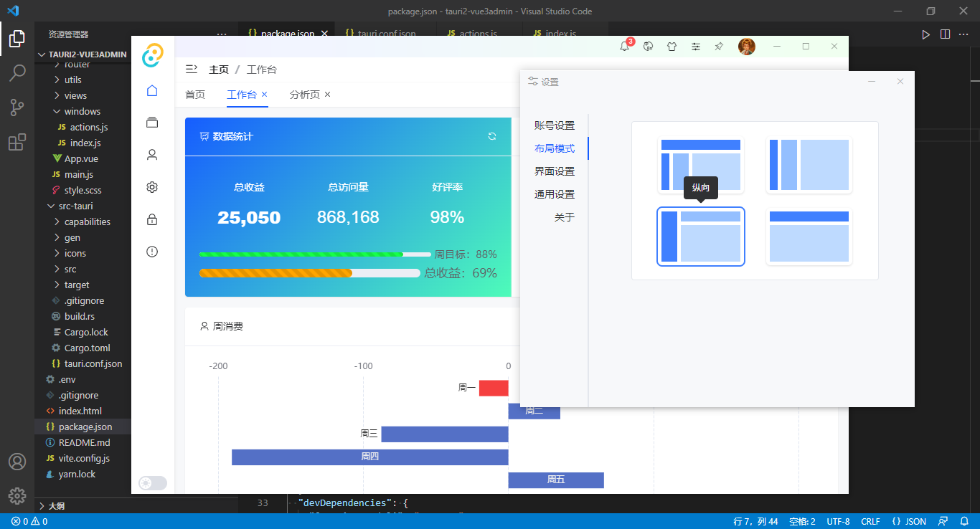Switch language via the translation icon
980x529 pixels.
(x=648, y=46)
